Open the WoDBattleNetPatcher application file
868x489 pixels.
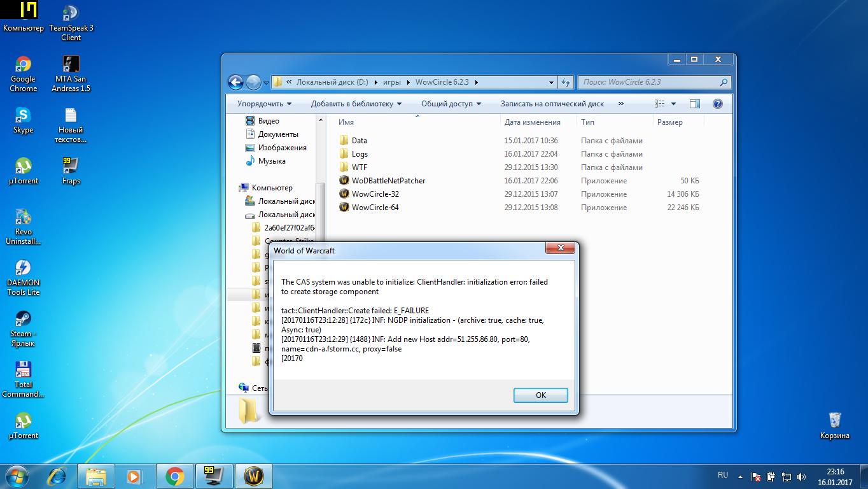click(388, 181)
